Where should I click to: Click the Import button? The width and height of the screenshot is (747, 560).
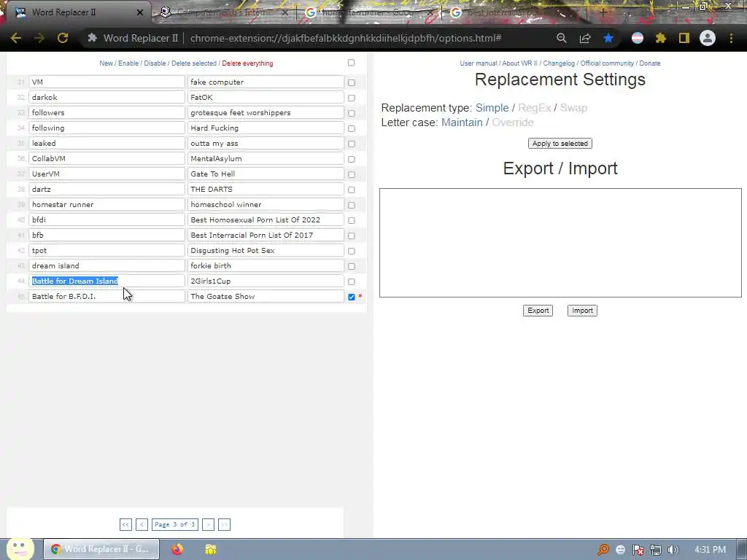[x=582, y=311]
